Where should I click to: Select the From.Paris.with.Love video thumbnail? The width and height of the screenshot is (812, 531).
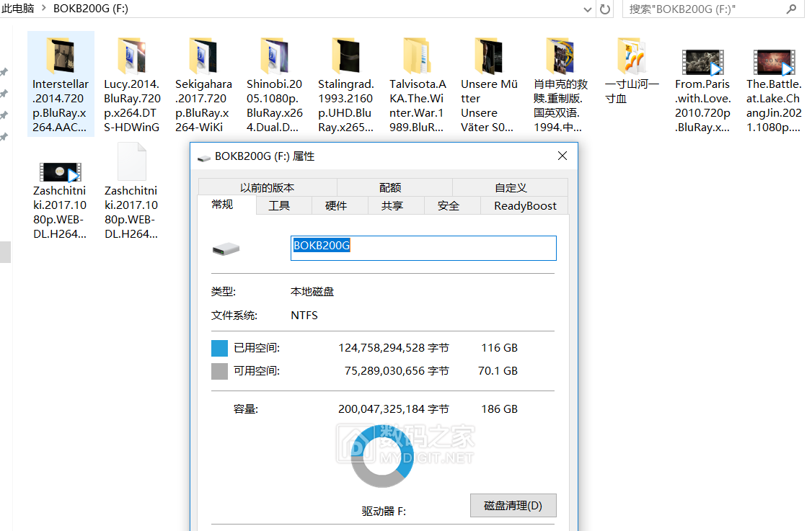coord(702,62)
